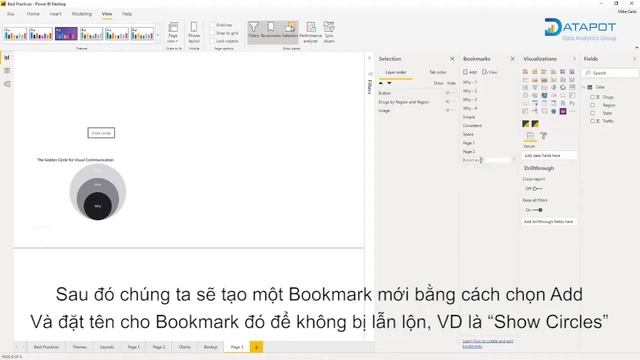The image size is (640, 360).
Task: Hide Drugs by Region layer via eye icon
Action: point(448,102)
